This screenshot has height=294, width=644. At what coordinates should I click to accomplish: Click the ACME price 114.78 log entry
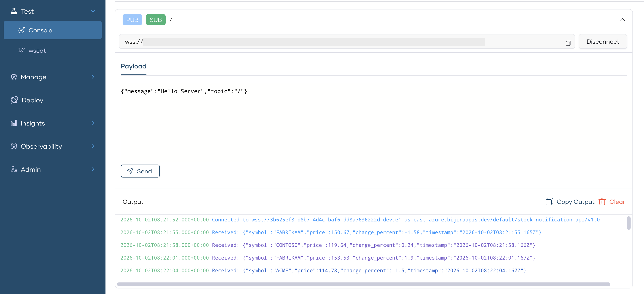click(x=323, y=270)
